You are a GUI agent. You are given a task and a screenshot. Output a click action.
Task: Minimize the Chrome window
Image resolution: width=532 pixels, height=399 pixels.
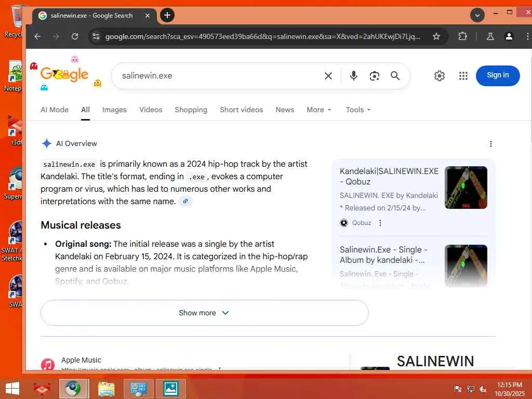click(496, 13)
